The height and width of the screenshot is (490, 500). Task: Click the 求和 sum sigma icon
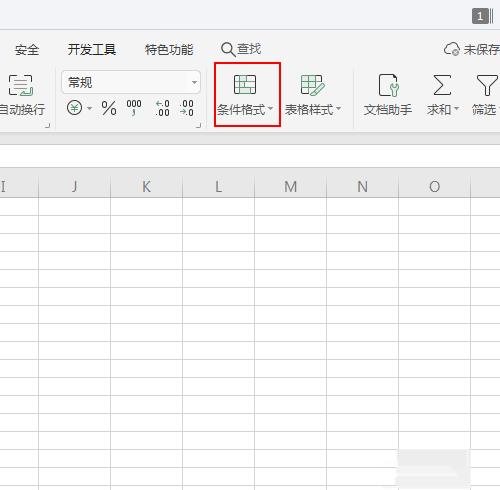coord(442,85)
